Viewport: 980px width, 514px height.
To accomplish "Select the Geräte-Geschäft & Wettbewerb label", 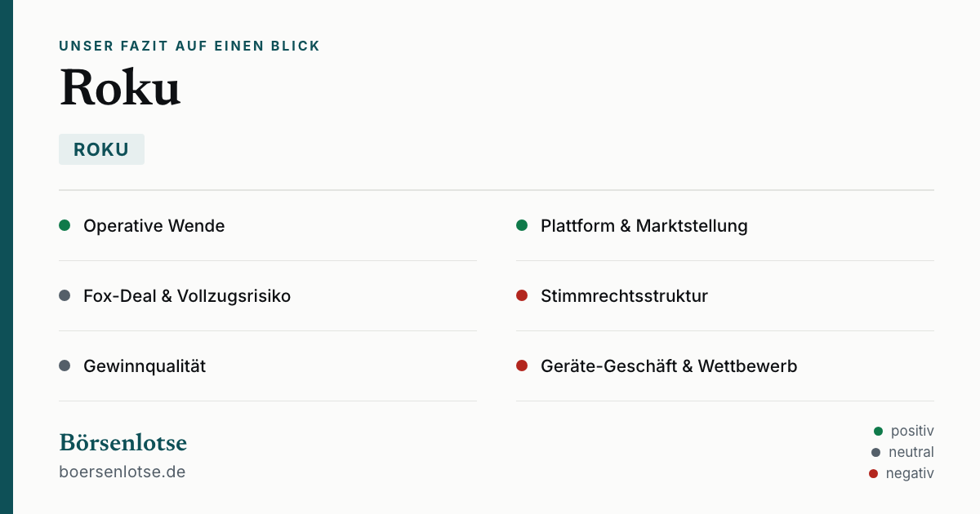I will point(669,366).
